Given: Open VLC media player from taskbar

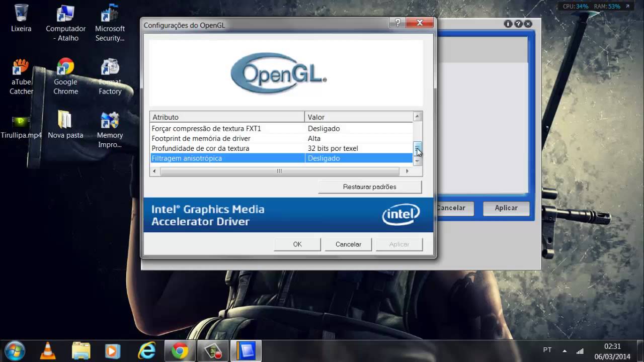Looking at the screenshot, I should coord(48,350).
